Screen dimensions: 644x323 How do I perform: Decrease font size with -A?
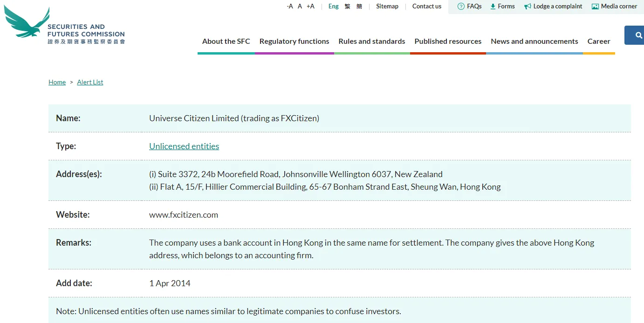290,6
